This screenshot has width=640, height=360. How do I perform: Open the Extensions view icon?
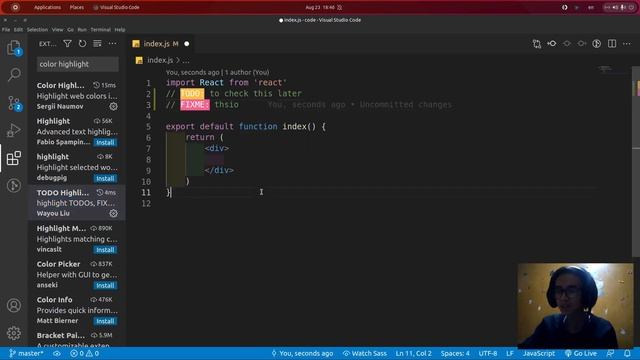[14, 158]
